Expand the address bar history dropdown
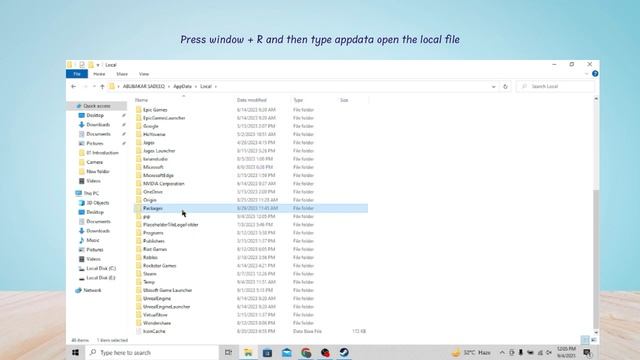The height and width of the screenshot is (360, 640). click(493, 87)
